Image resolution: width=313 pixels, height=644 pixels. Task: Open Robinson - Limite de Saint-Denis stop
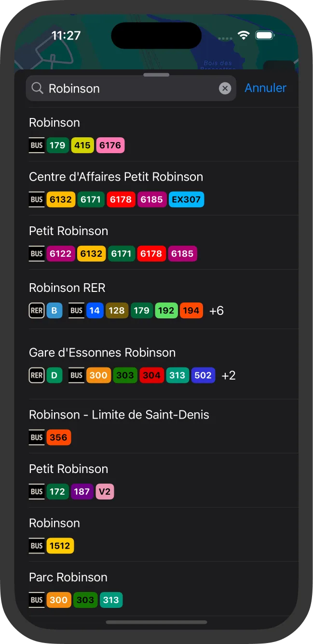119,415
